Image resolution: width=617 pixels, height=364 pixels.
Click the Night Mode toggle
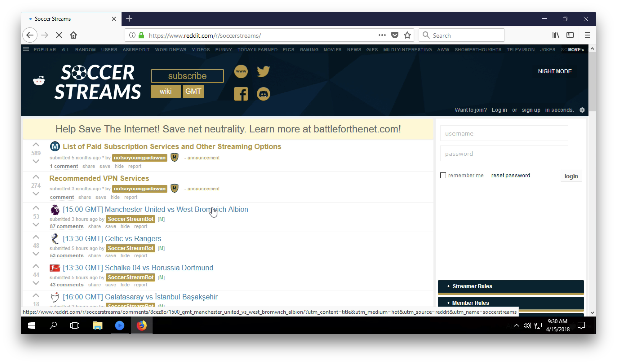coord(555,71)
